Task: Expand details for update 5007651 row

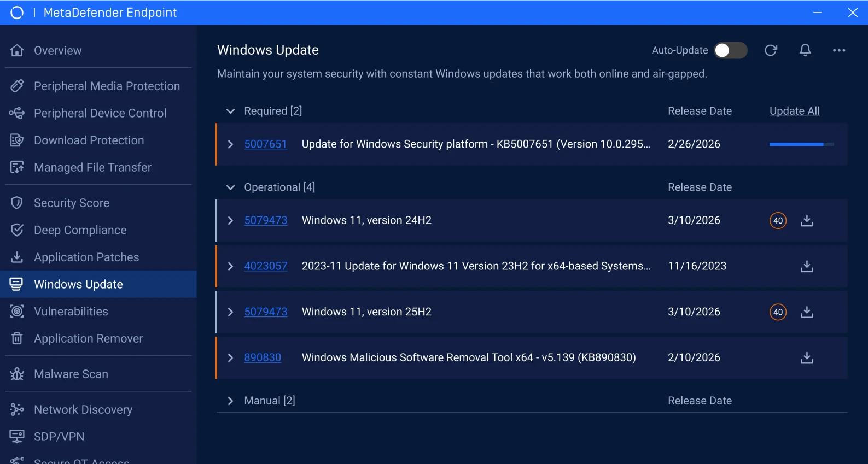Action: 230,144
